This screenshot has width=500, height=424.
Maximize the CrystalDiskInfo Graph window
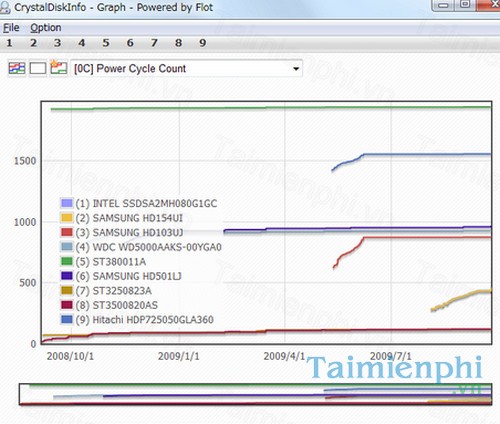[x=465, y=4]
